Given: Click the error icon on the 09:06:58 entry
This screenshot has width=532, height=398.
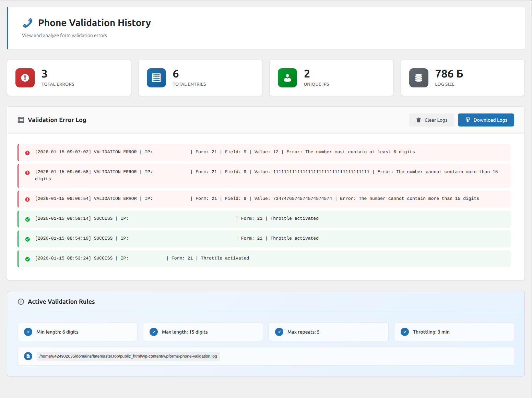Looking at the screenshot, I should point(27,173).
